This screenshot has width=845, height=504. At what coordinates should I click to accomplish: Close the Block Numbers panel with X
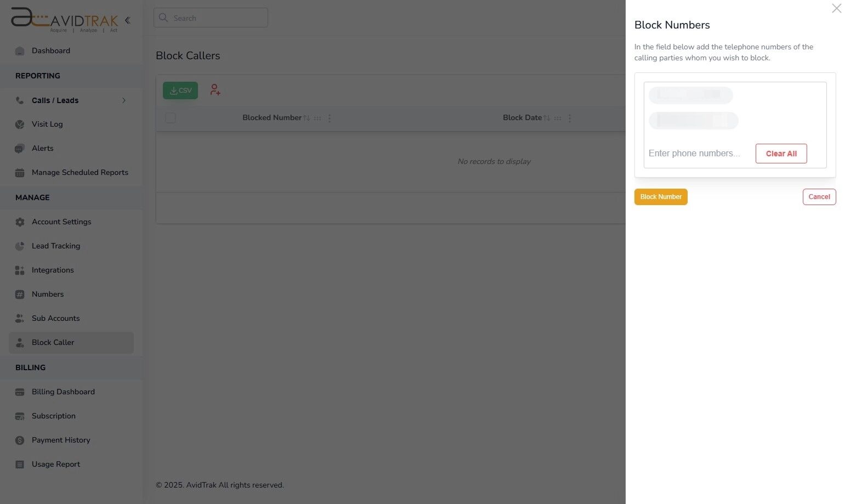pyautogui.click(x=836, y=8)
